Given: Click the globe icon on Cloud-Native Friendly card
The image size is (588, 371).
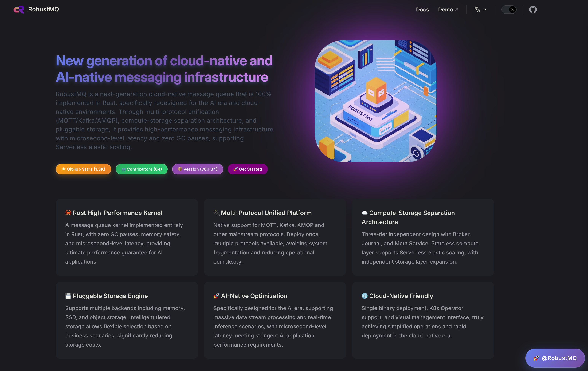Looking at the screenshot, I should point(365,296).
